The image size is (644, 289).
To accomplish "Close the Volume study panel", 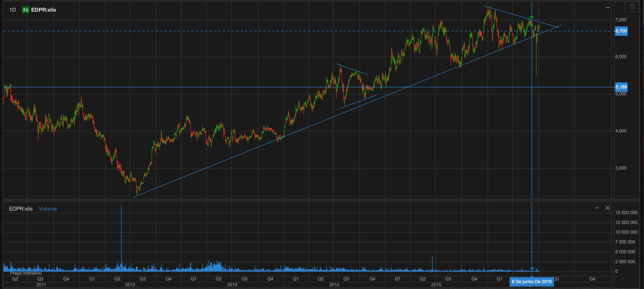I will pyautogui.click(x=607, y=208).
